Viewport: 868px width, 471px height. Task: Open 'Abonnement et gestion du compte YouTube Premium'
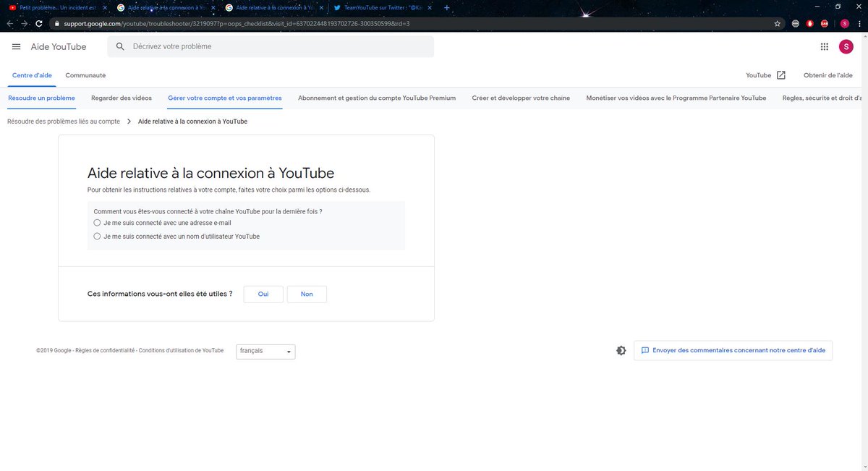[377, 98]
